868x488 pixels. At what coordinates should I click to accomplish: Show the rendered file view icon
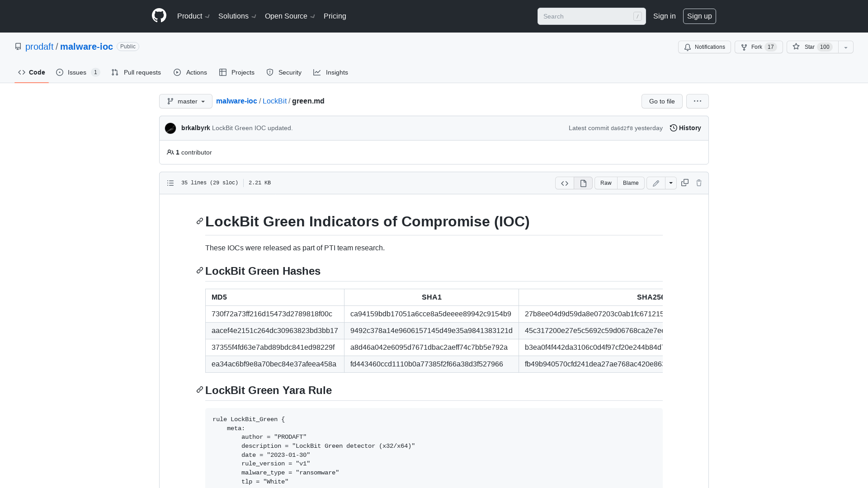[583, 183]
